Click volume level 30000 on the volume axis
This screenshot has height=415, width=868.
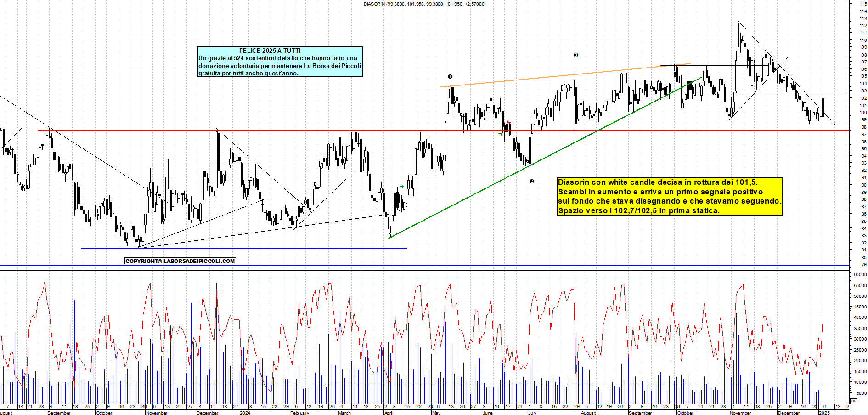click(860, 339)
